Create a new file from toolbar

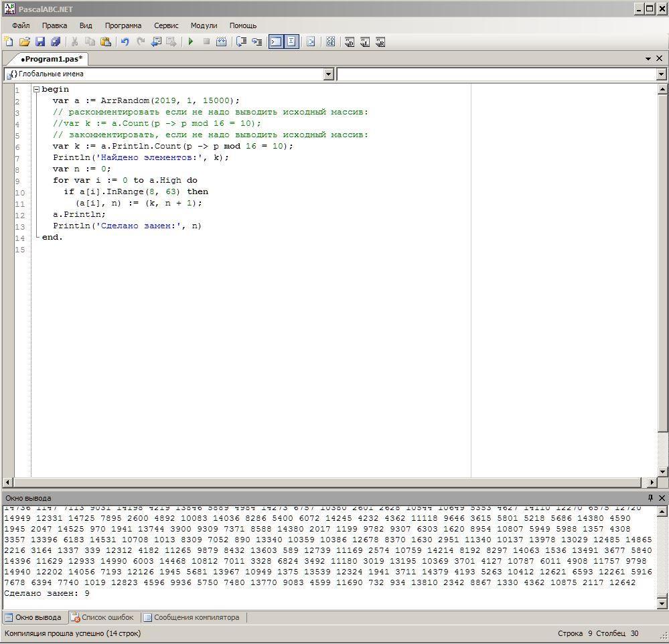pyautogui.click(x=9, y=42)
